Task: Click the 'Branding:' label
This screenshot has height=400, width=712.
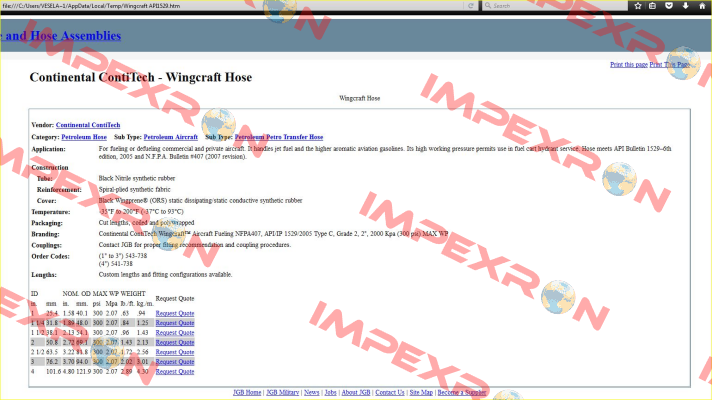Action: click(x=45, y=234)
